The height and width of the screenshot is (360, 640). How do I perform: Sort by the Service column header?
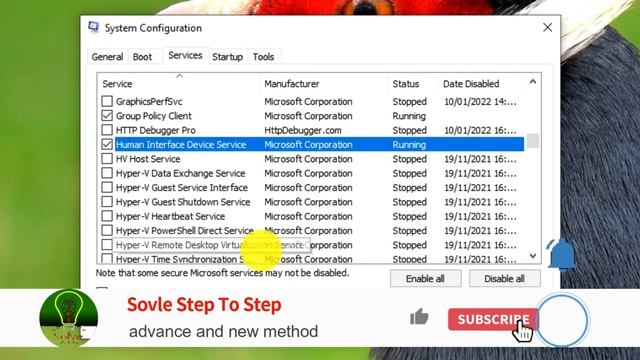(179, 84)
